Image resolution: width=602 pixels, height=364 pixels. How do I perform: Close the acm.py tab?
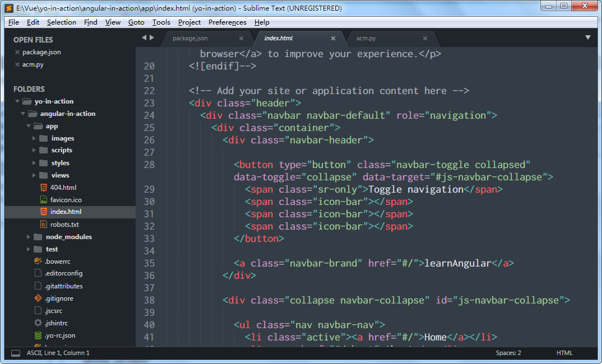[425, 39]
